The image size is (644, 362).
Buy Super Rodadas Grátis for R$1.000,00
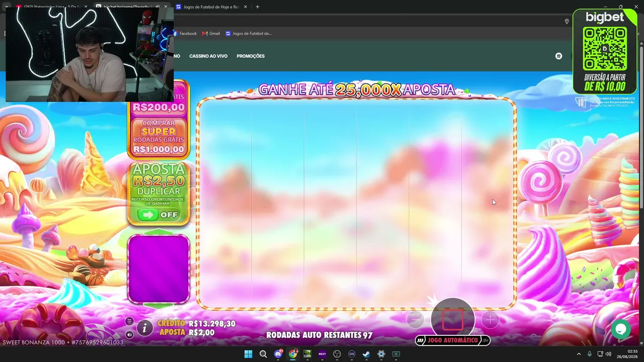[x=158, y=136]
